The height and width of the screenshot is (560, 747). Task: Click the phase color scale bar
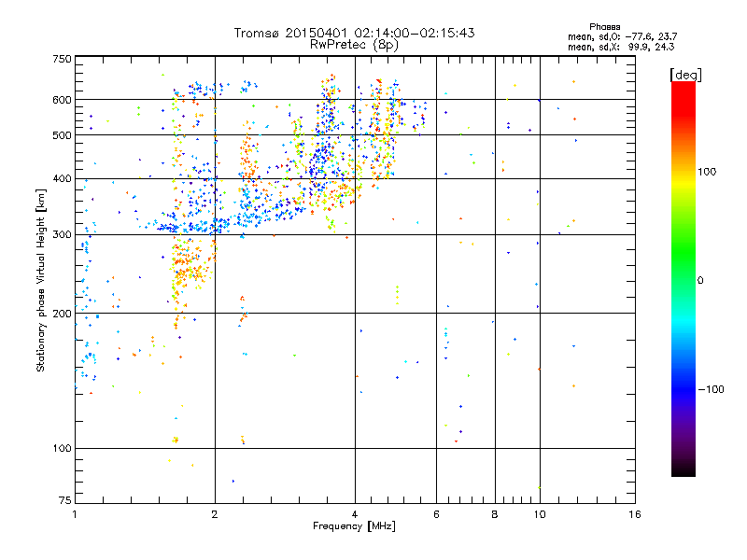(x=684, y=279)
